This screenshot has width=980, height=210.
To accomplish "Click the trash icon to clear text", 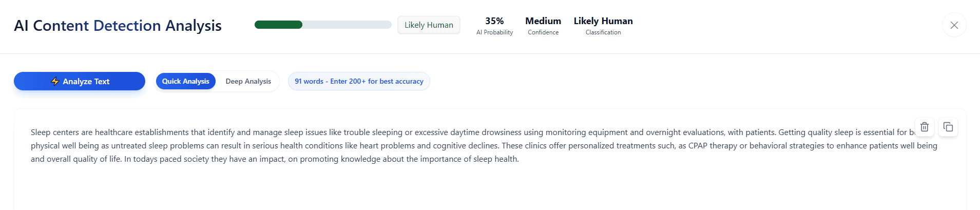I will [924, 127].
